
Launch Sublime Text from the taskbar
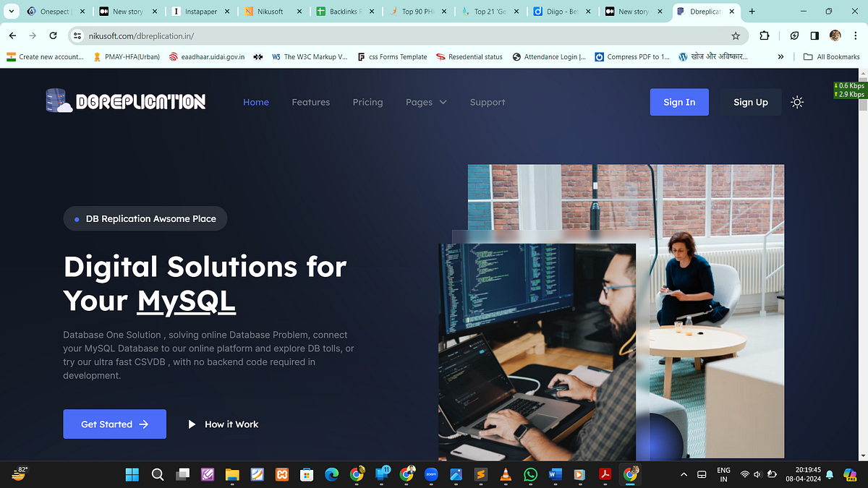[x=480, y=475]
